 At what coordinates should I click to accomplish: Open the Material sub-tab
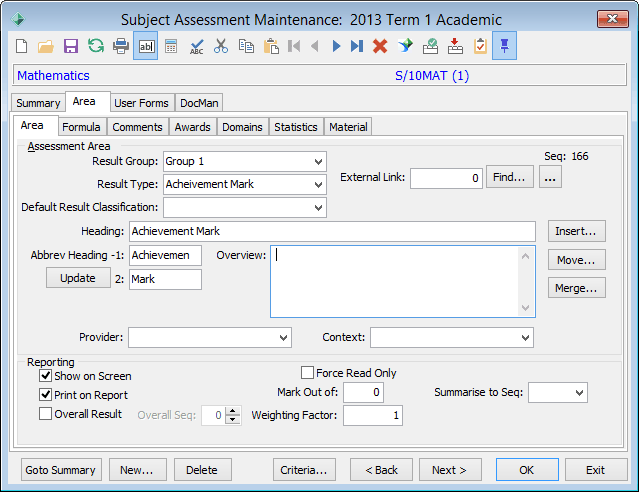point(348,127)
